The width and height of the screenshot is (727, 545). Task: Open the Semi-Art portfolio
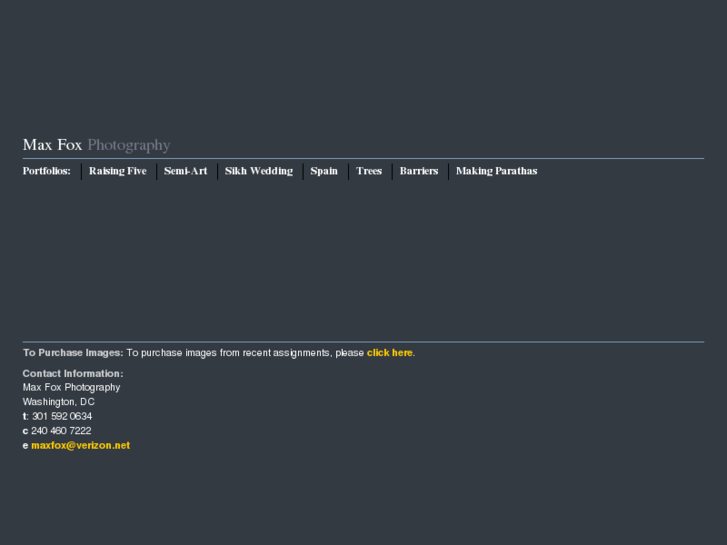click(x=185, y=171)
